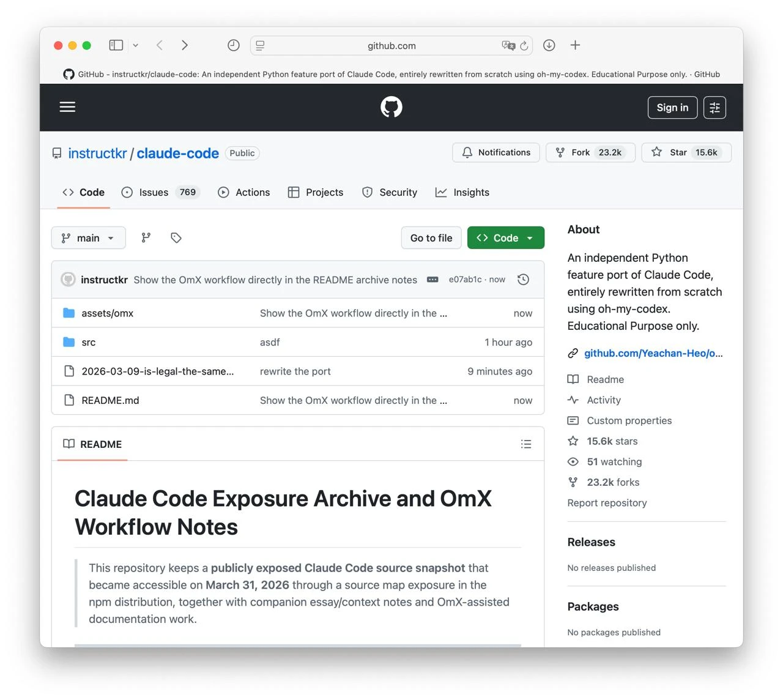Expand the green Code clone dropdown
Screen dimensions: 783x700
(x=506, y=238)
